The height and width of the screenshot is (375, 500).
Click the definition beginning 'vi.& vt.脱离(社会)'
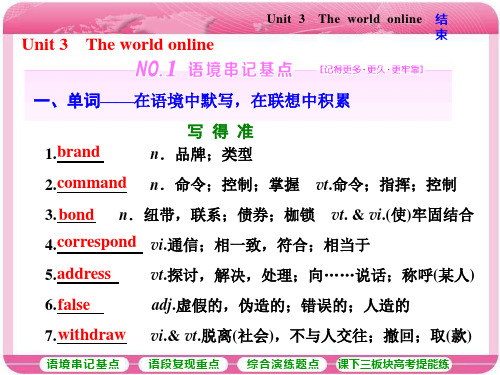pos(311,336)
